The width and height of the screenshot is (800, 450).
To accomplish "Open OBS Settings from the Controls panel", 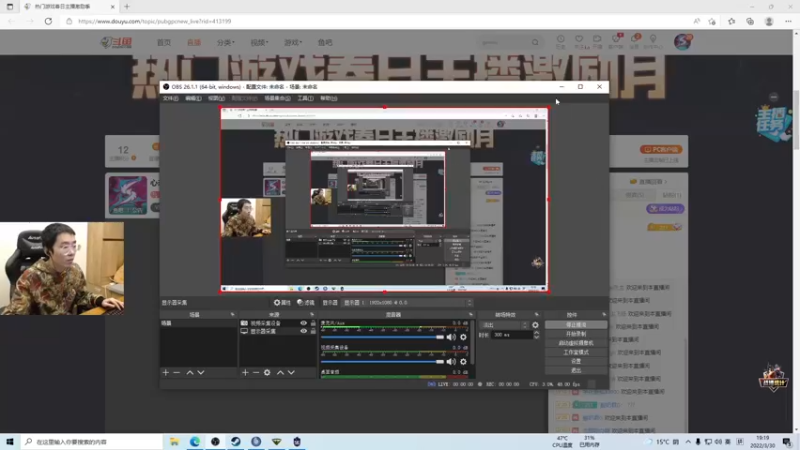I will point(576,361).
